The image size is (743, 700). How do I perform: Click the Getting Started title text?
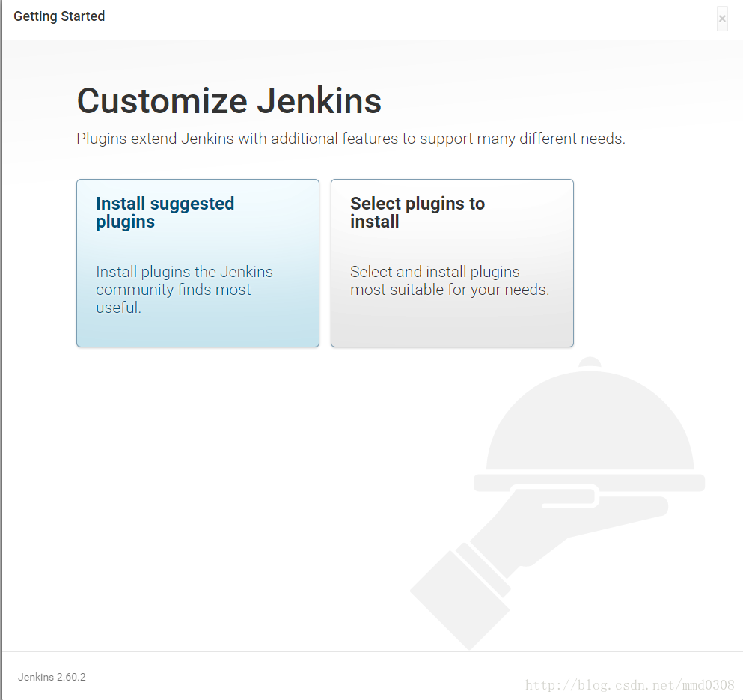[59, 16]
